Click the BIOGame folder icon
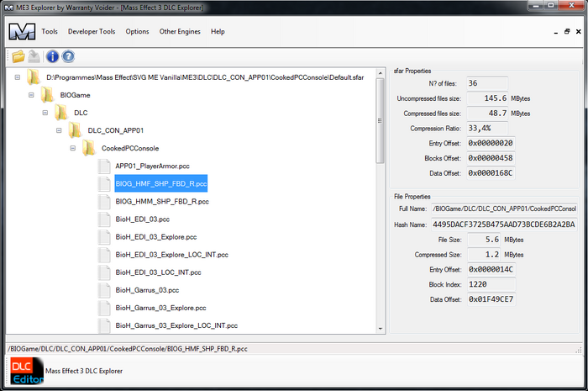Screen dimensions: 588x391 coord(47,95)
